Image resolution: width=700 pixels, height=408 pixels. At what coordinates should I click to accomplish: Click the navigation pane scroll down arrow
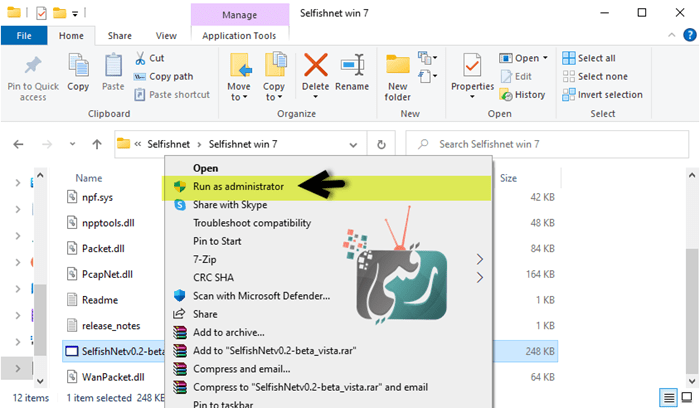[40, 381]
